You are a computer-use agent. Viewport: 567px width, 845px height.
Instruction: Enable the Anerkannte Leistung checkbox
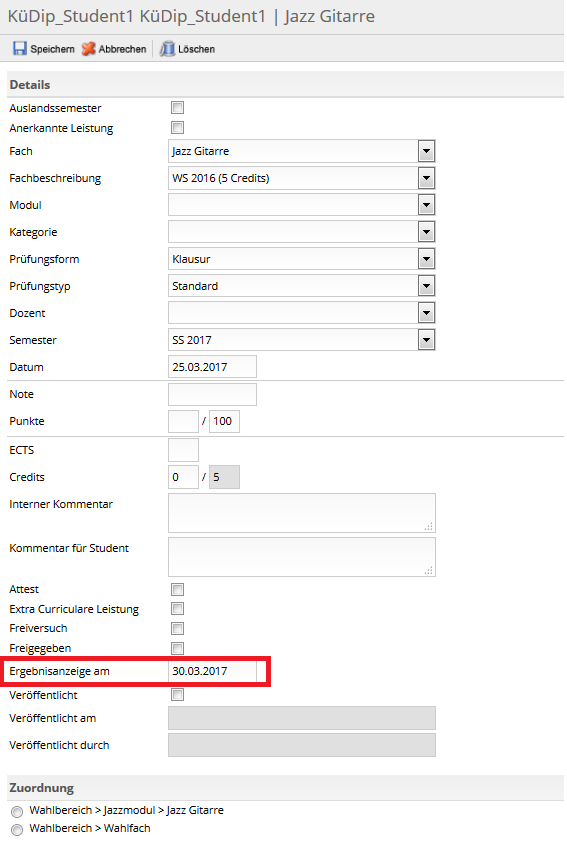tap(177, 128)
